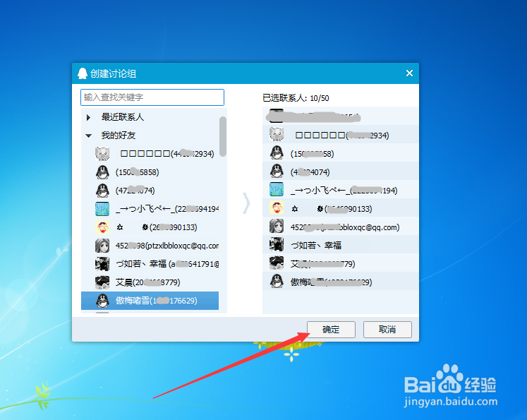Image resolution: width=527 pixels, height=420 pixels.
Task: Click the contact list scrollbar thumb
Action: (x=222, y=136)
